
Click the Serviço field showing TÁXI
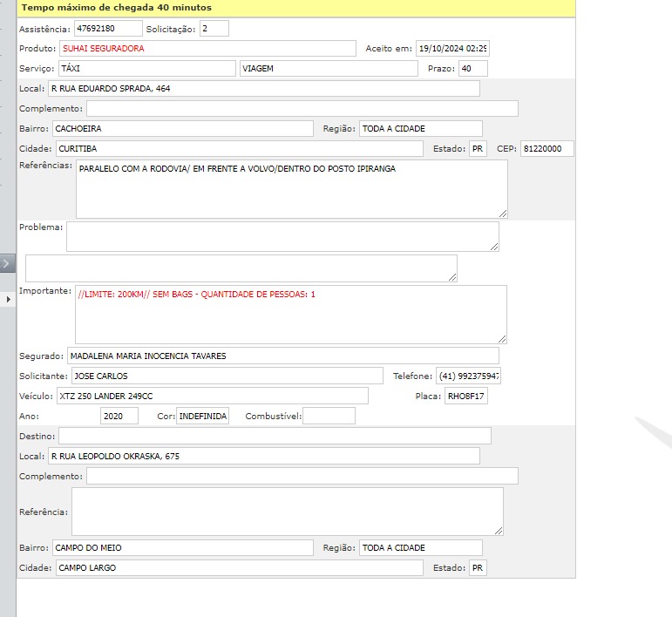(x=147, y=69)
